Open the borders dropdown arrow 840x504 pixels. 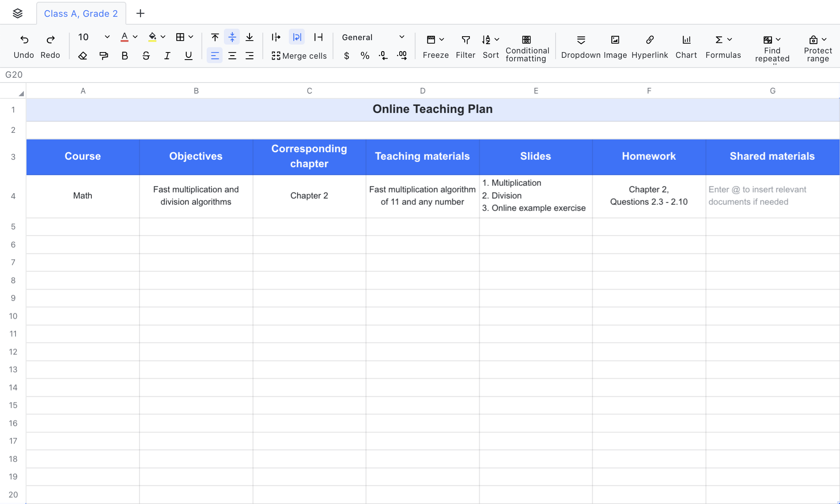[191, 37]
